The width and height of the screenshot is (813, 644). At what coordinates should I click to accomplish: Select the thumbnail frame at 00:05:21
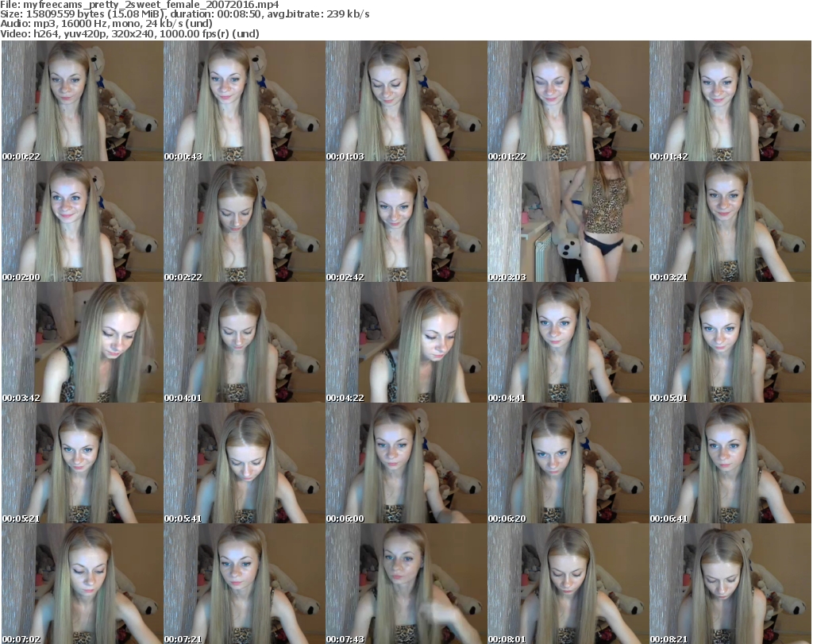pos(83,463)
